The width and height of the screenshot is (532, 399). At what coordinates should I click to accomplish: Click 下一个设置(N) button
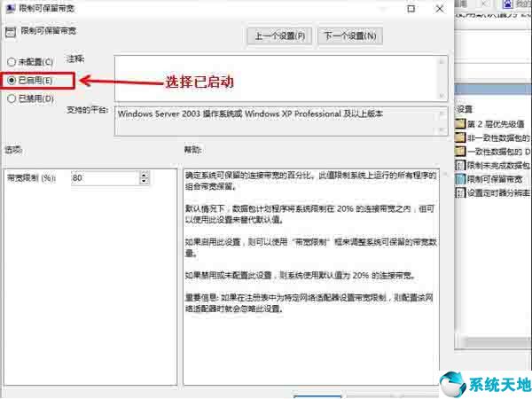(350, 35)
